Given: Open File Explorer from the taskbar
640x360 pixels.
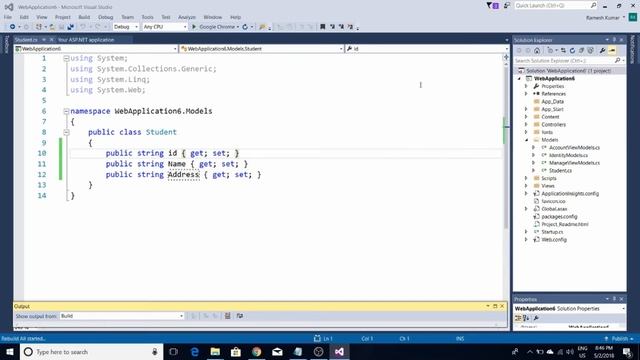Looking at the screenshot, I should pos(215,352).
